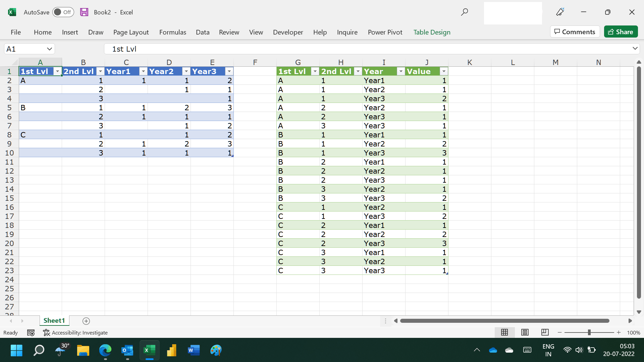Click the Save icon in title bar
This screenshot has height=362, width=644.
84,12
